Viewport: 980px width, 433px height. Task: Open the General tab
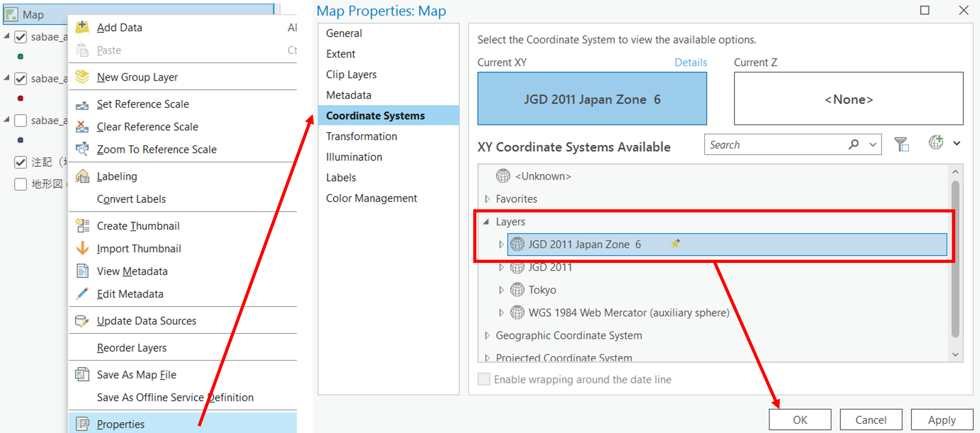pyautogui.click(x=389, y=33)
